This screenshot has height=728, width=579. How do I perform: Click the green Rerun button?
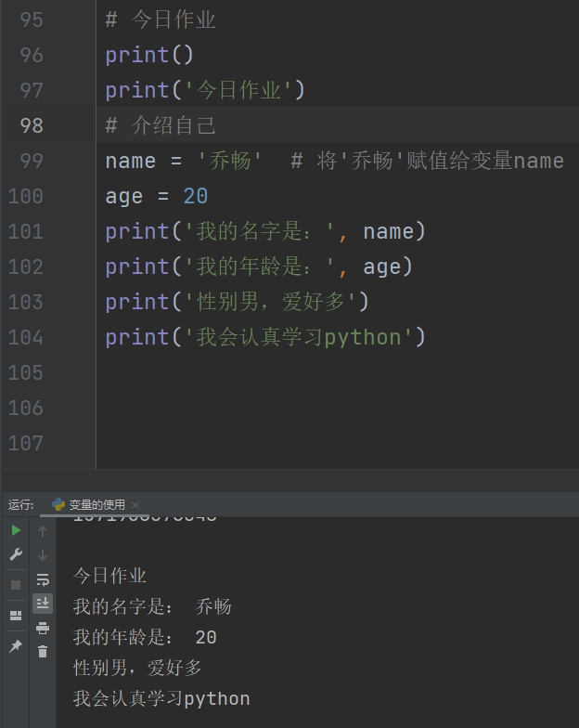pos(16,530)
